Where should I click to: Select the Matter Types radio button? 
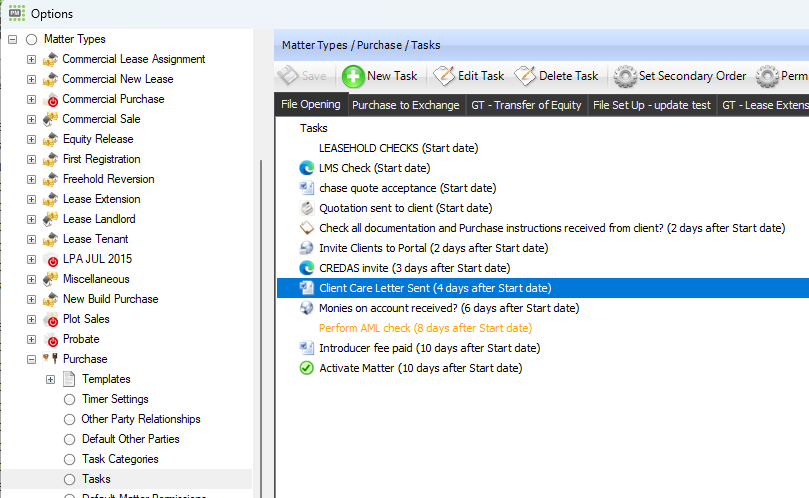click(x=32, y=40)
